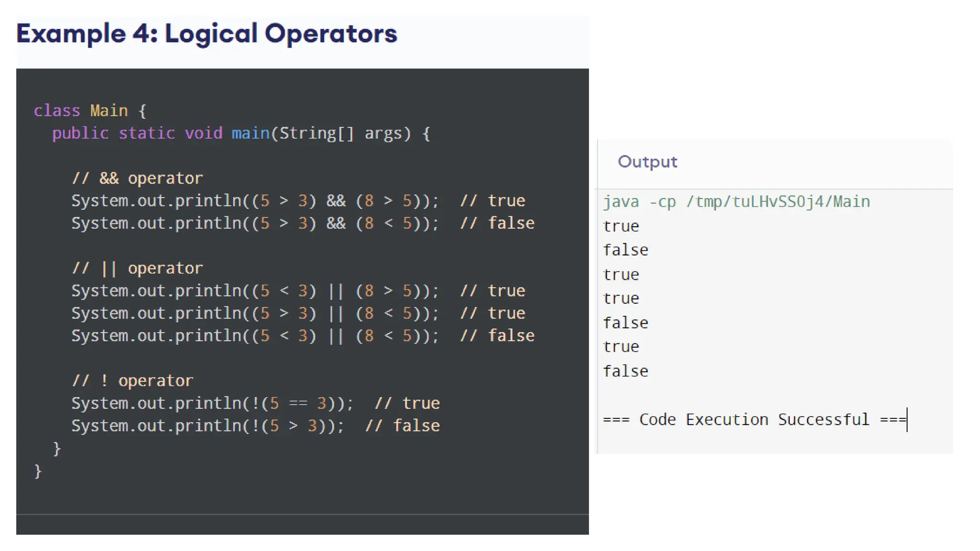This screenshot has width=980, height=551.
Task: Click println line (5 < 3) || (8 > 5)
Action: pos(254,291)
